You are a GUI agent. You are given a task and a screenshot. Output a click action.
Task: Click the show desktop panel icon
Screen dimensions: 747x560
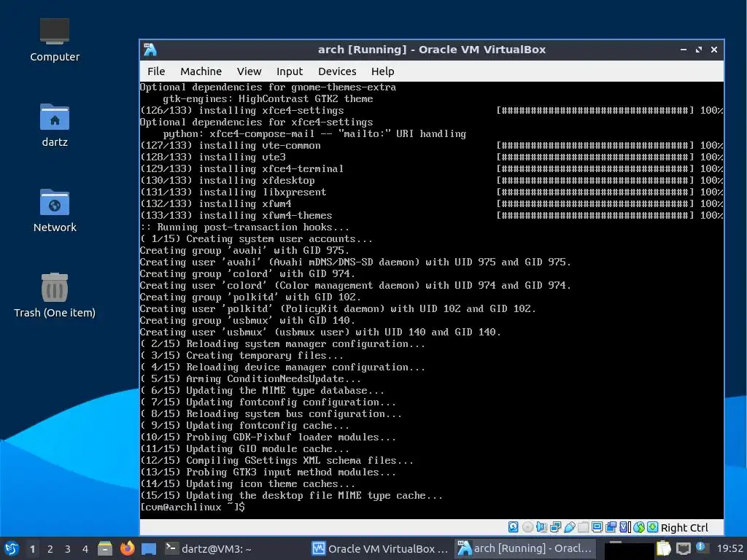[x=149, y=548]
